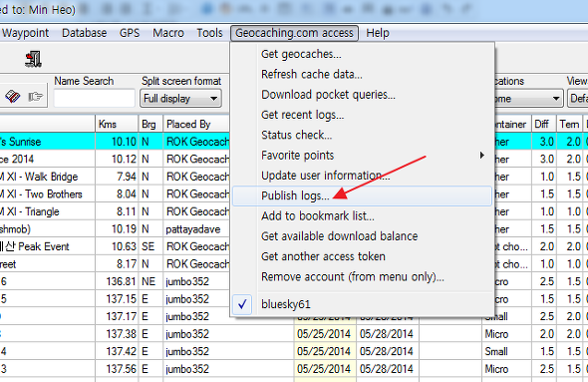Click the 137.17 Kms cell

click(x=117, y=317)
